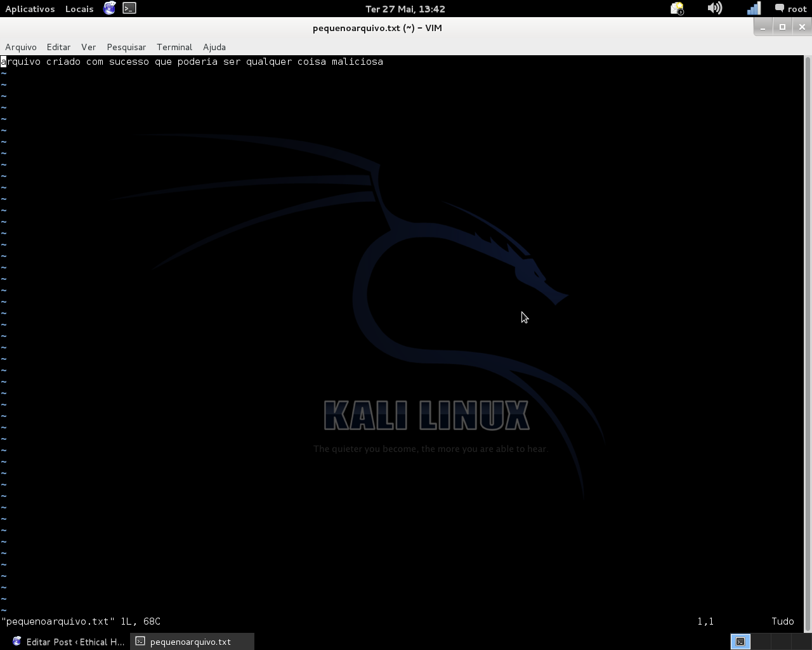Open the root user menu

(790, 9)
